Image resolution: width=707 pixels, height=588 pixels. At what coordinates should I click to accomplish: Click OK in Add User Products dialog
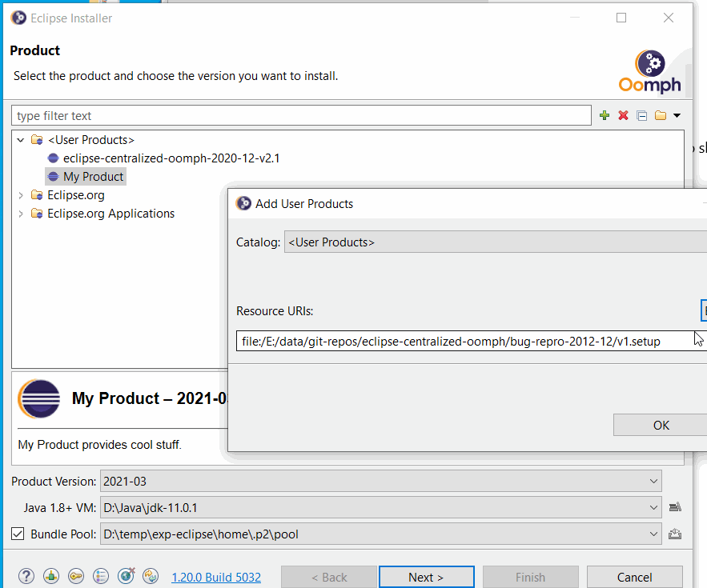click(660, 426)
